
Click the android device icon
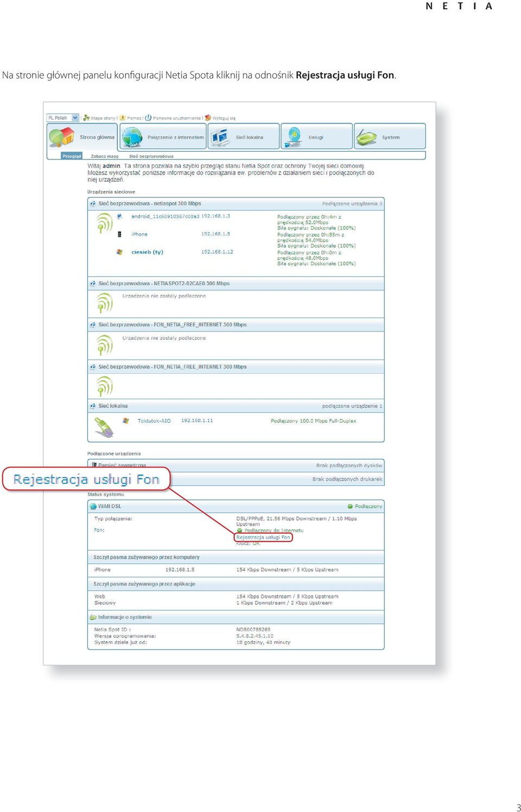pos(119,216)
